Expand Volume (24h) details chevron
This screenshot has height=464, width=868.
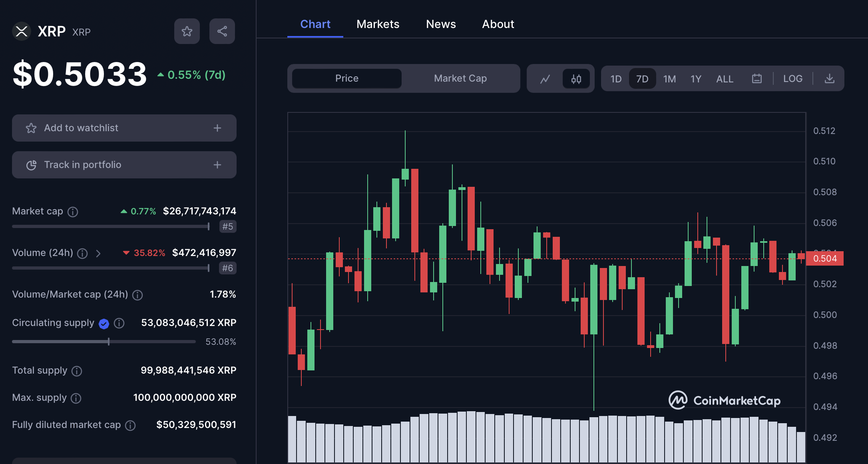[98, 253]
